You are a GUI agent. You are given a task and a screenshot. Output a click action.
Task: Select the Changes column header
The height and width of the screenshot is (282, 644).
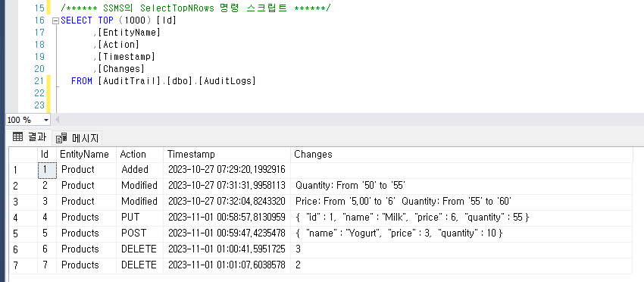coord(461,154)
